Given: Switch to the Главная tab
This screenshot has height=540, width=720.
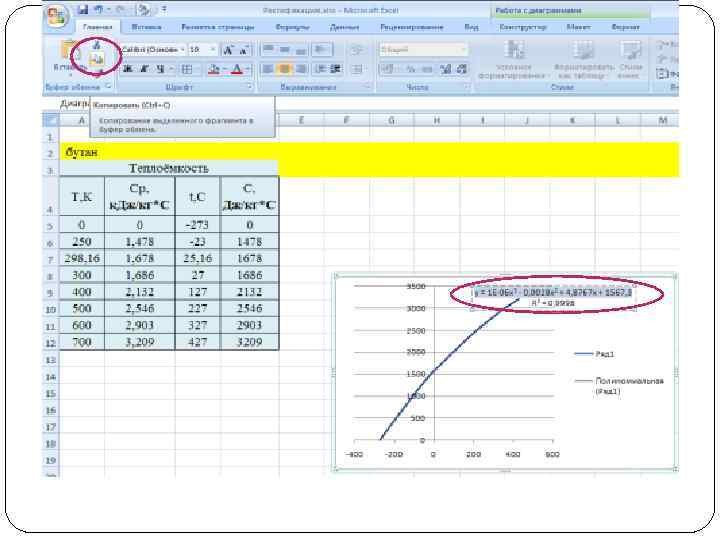Looking at the screenshot, I should click(98, 27).
